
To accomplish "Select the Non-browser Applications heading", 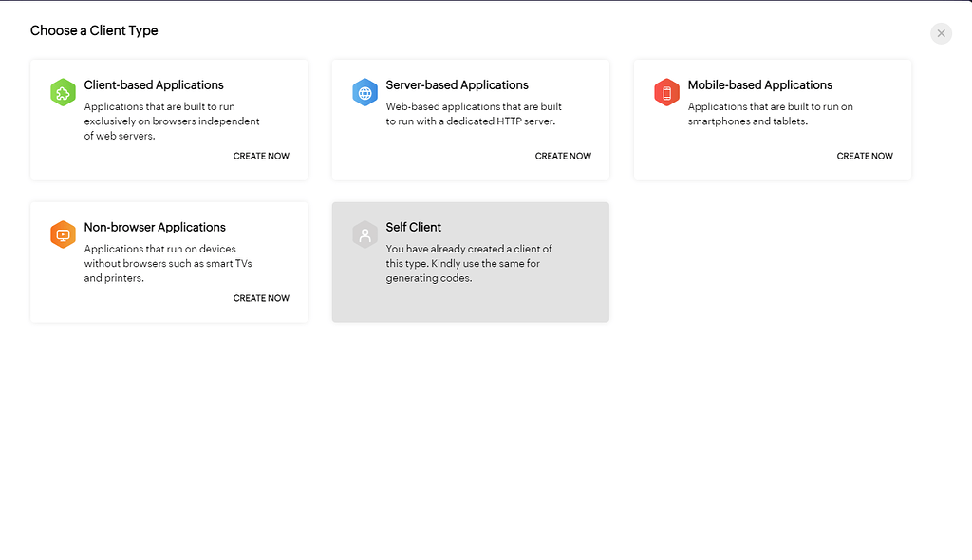I will (155, 227).
